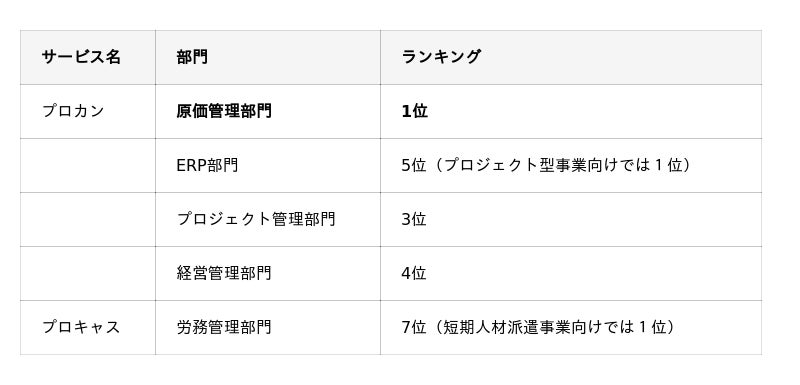Click the 労務管理部門 cell
Screen dimensions: 800x385
268,327
